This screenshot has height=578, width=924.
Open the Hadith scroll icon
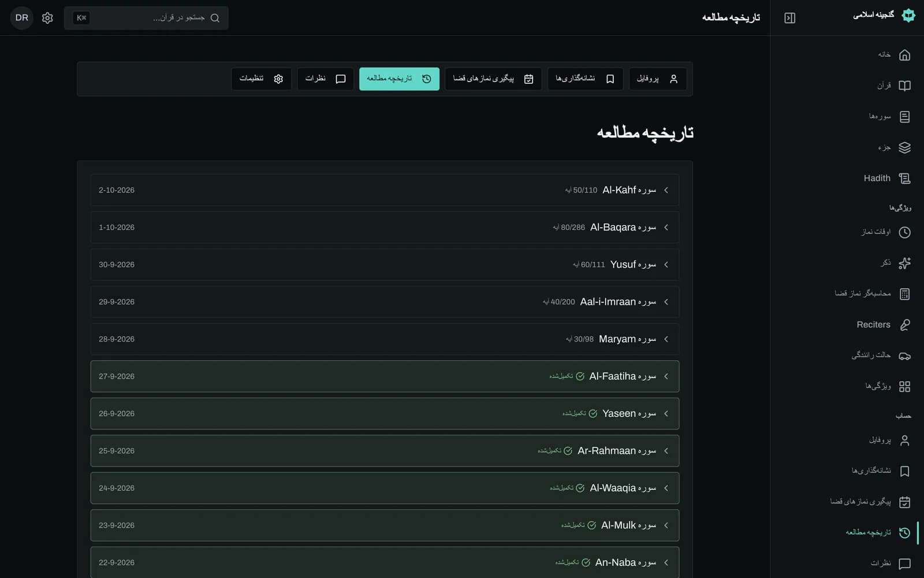pyautogui.click(x=904, y=179)
